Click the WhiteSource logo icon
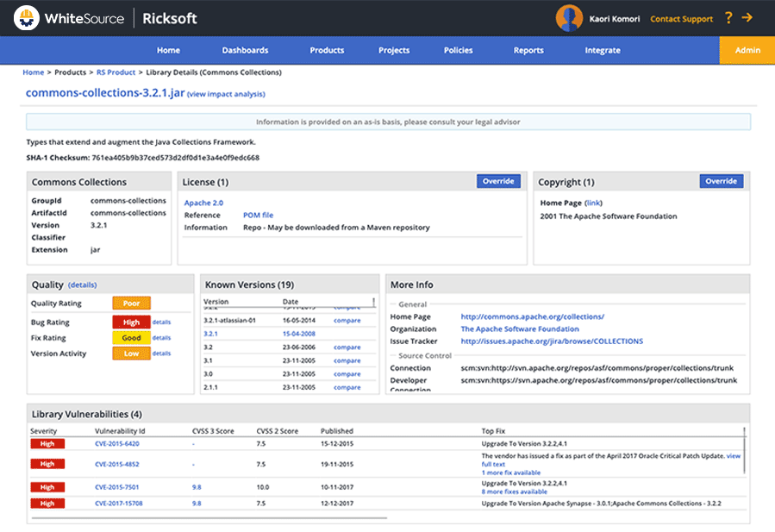The image size is (775, 532). click(x=26, y=18)
